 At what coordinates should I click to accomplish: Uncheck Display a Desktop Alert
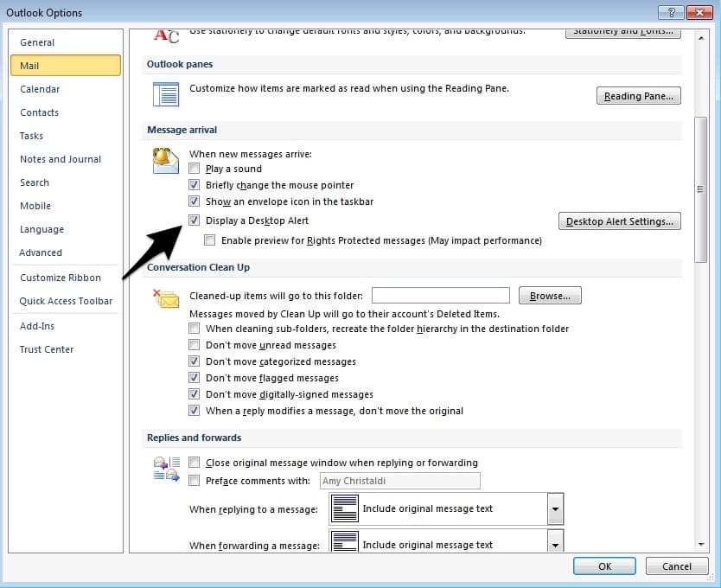[195, 220]
